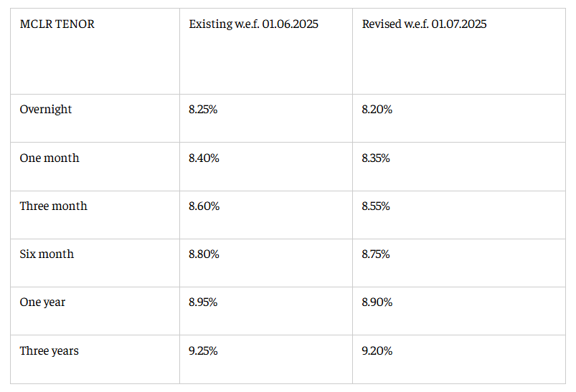Select the One year row label
Image resolution: width=576 pixels, height=392 pixels.
[x=42, y=302]
